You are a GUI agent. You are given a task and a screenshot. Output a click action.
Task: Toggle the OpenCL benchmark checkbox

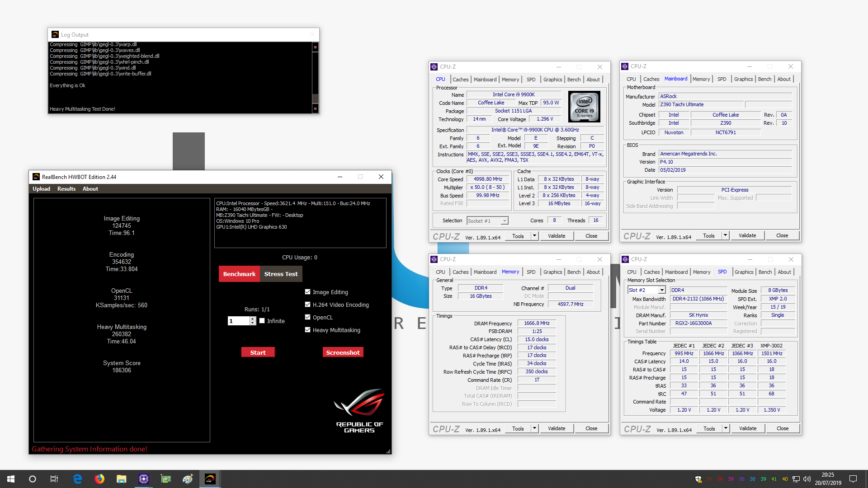tap(308, 317)
